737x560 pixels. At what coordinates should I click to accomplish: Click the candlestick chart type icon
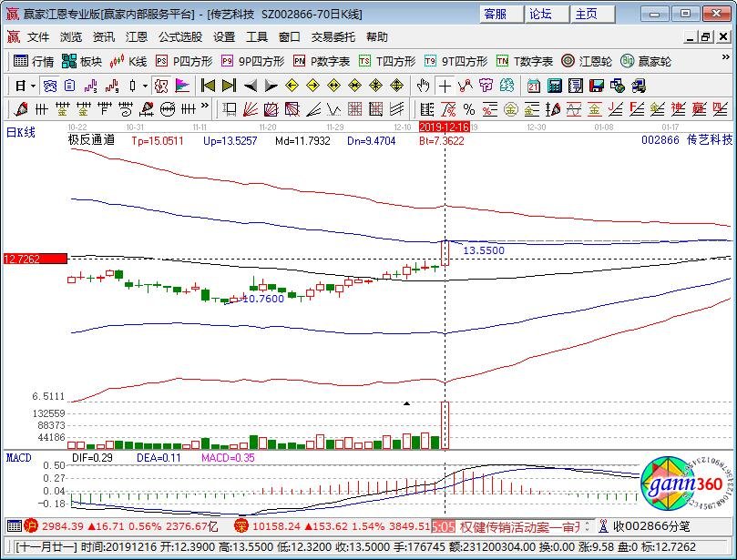pyautogui.click(x=132, y=86)
